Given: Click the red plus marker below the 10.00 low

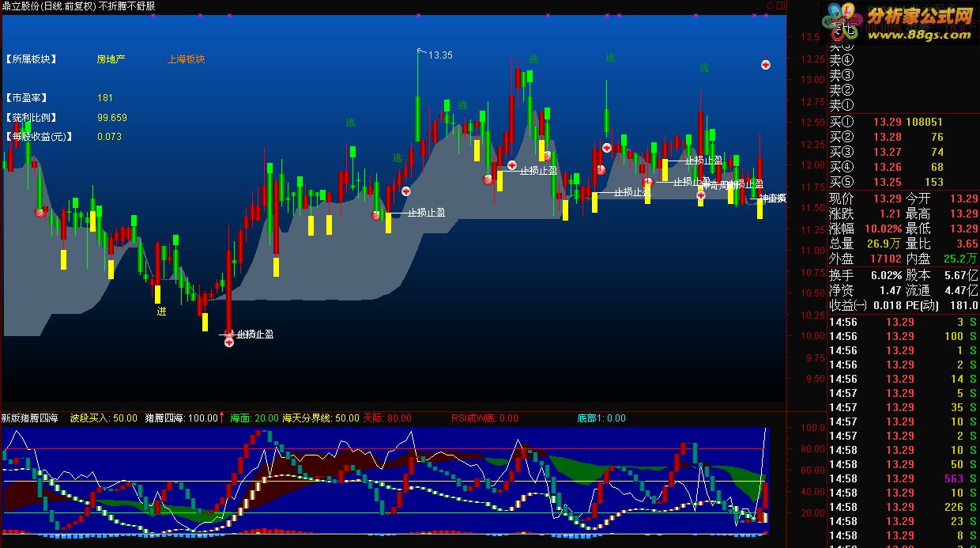Looking at the screenshot, I should coord(229,342).
